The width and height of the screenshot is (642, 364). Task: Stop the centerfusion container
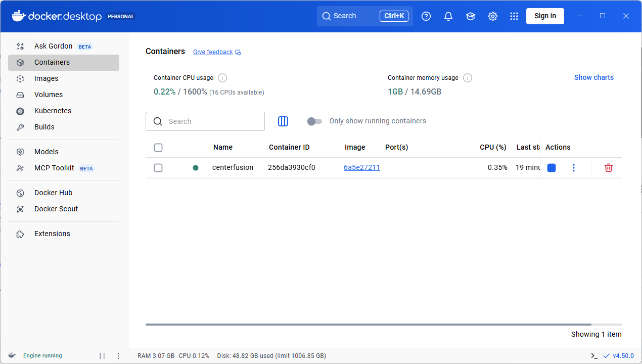(x=552, y=168)
